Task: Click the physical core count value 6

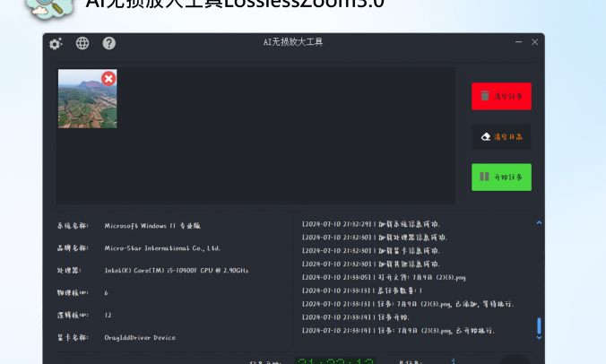Action: coord(106,293)
